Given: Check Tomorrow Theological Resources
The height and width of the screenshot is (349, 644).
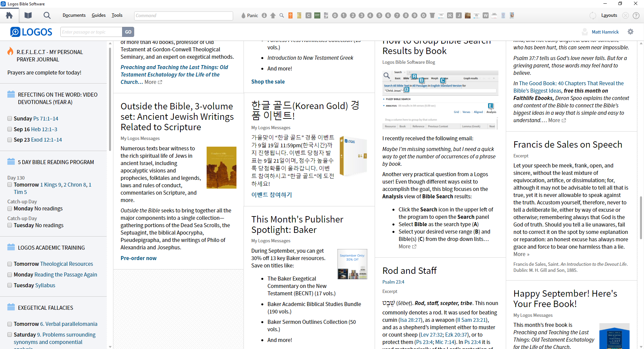Looking at the screenshot, I should point(10,264).
